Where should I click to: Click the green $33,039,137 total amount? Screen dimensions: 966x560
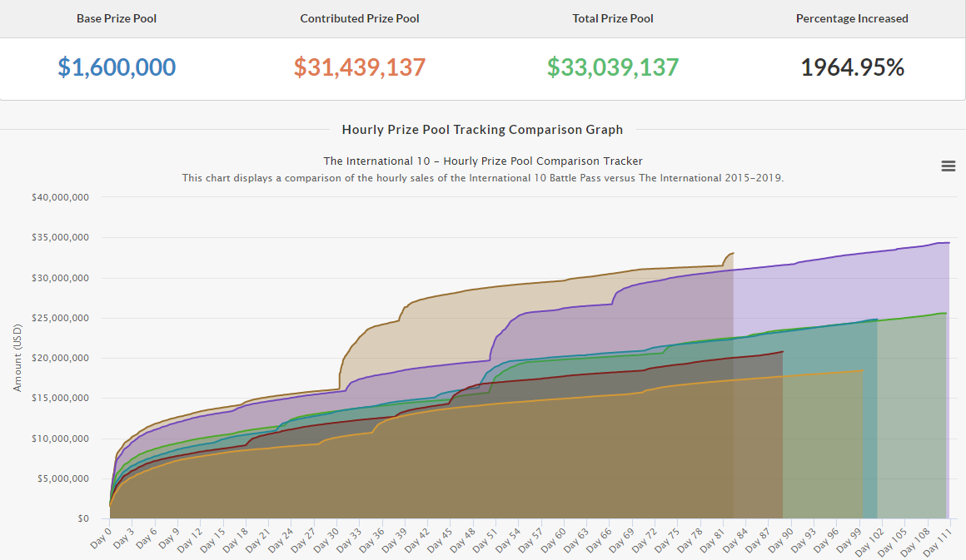(613, 67)
